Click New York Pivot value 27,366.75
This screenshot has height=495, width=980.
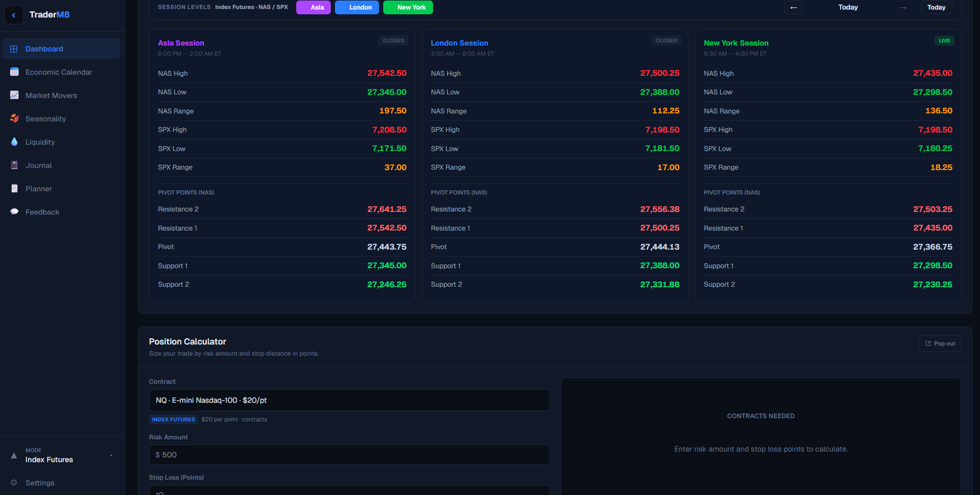pyautogui.click(x=933, y=247)
